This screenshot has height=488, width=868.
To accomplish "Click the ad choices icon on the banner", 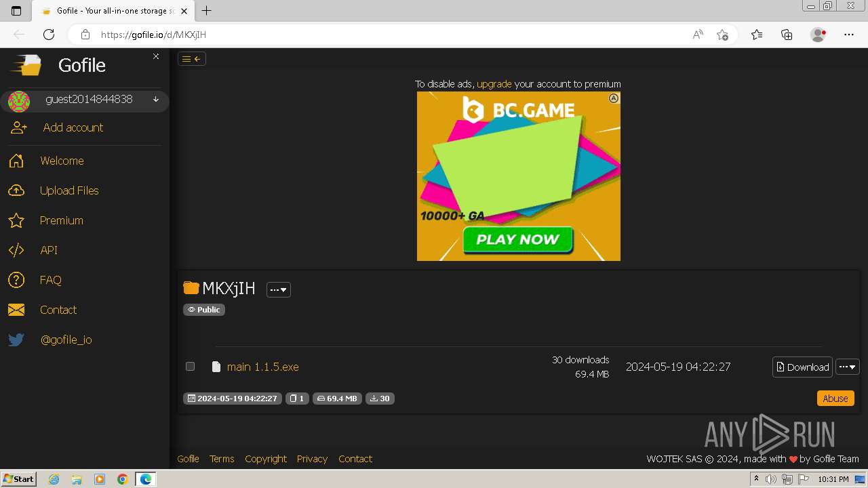I will pos(614,98).
